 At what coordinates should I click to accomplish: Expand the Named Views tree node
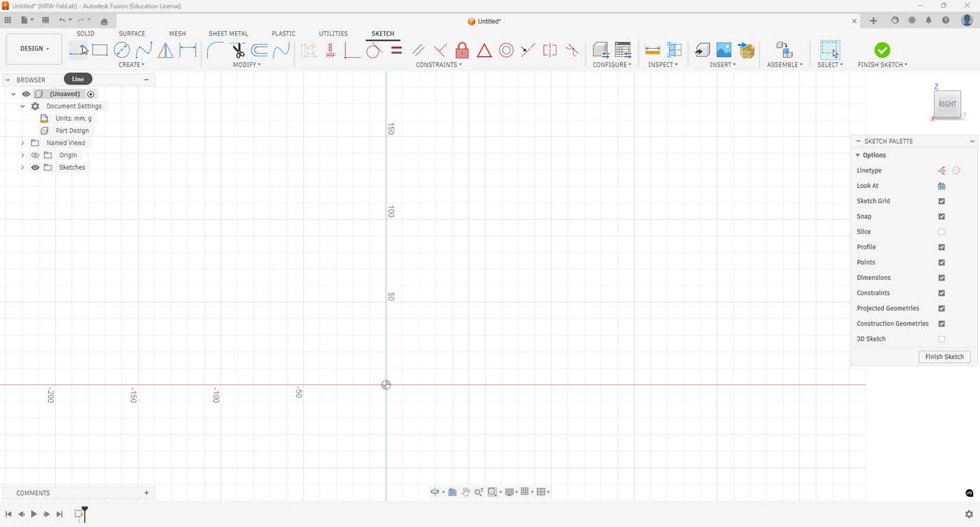(23, 143)
